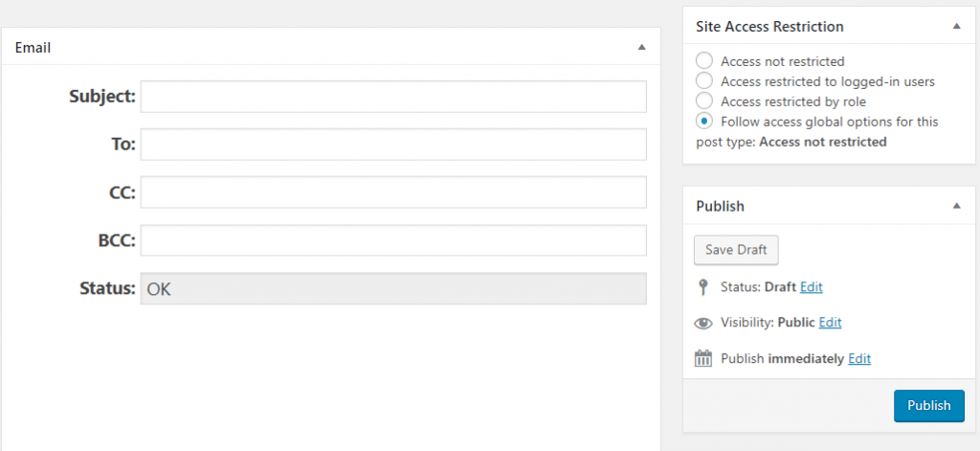Click the eye icon next to Visibility
Screen dimensions: 980x451
click(703, 323)
